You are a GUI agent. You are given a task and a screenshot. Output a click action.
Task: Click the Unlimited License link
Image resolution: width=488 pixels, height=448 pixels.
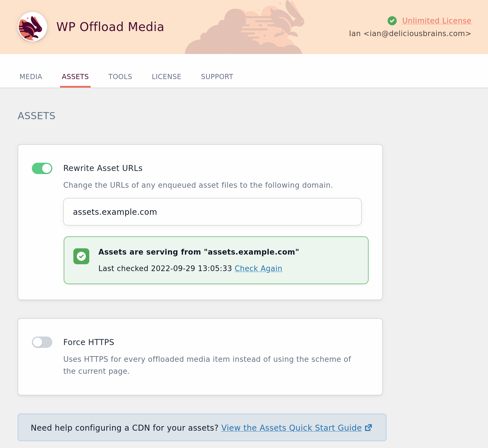tap(437, 21)
